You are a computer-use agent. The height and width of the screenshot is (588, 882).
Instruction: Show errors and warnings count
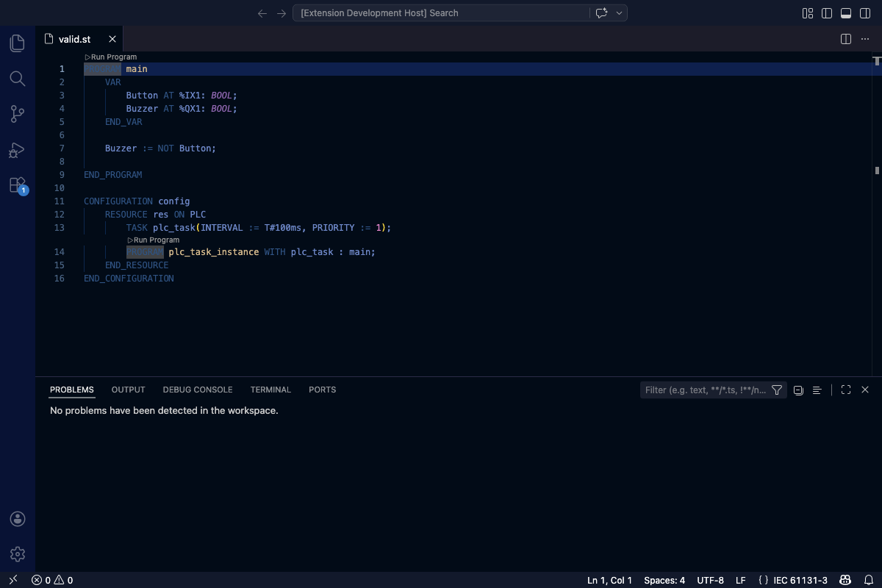coord(52,580)
